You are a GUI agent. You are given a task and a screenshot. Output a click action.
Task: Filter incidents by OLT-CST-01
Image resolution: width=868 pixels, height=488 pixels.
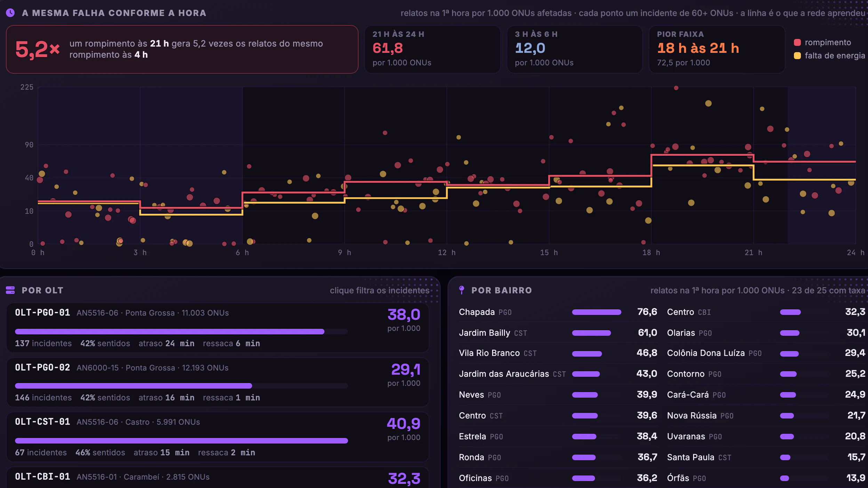(218, 437)
